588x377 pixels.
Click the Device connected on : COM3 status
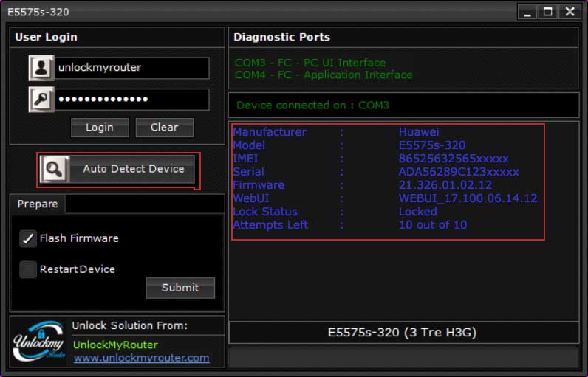coord(312,106)
